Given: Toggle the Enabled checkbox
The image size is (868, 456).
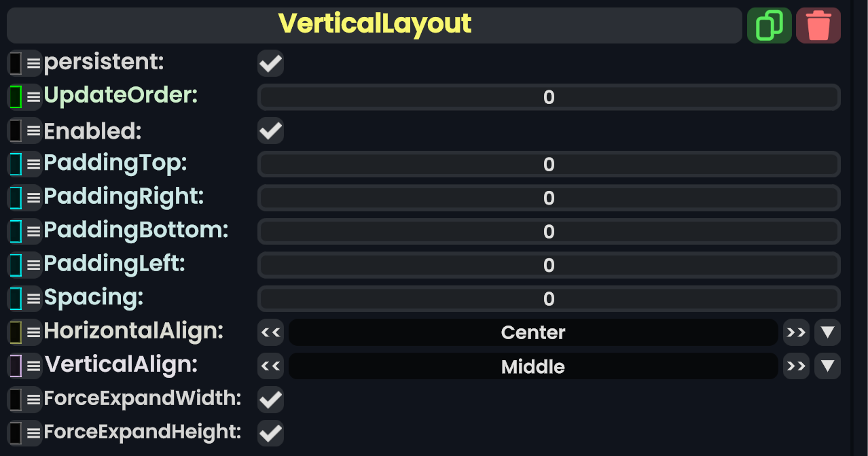Looking at the screenshot, I should click(270, 130).
